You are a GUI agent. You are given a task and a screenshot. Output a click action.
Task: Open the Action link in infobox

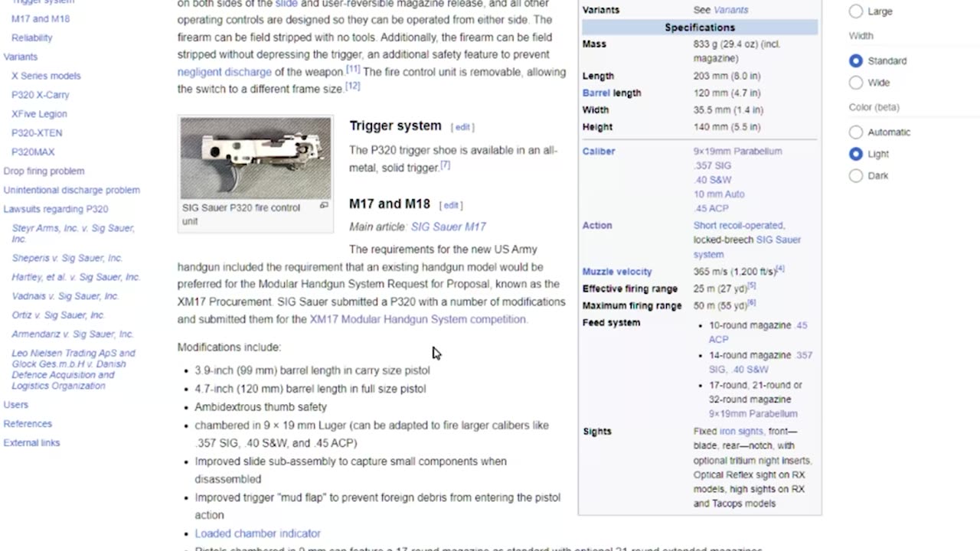[597, 226]
